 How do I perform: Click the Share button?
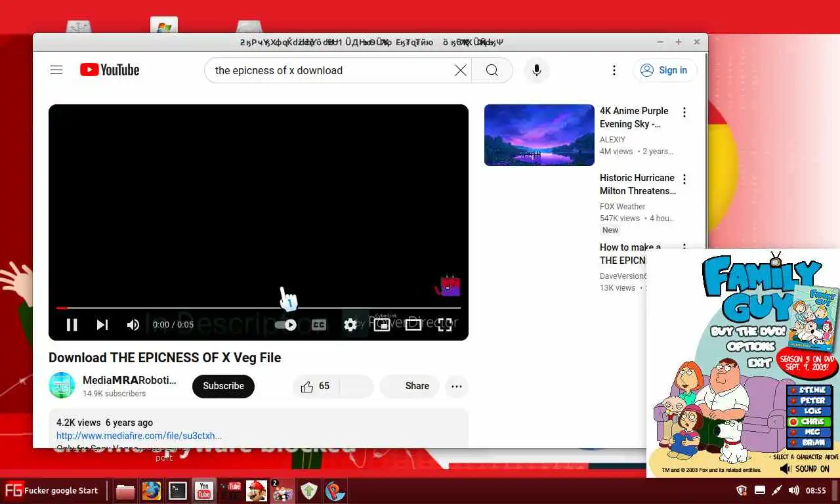409,386
